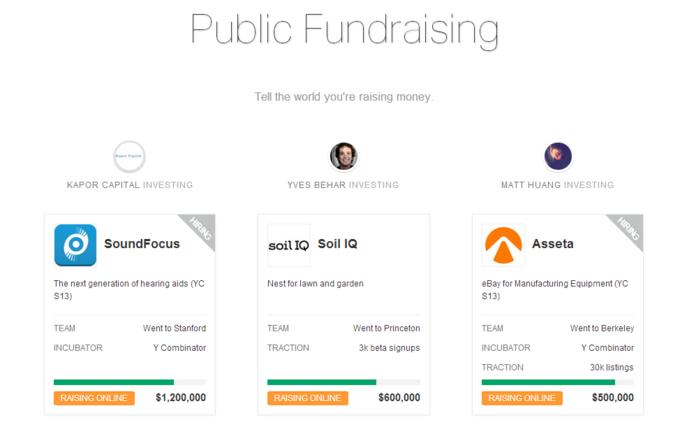The image size is (680, 427).
Task: Open Yves Behar's profile photo
Action: click(x=343, y=156)
